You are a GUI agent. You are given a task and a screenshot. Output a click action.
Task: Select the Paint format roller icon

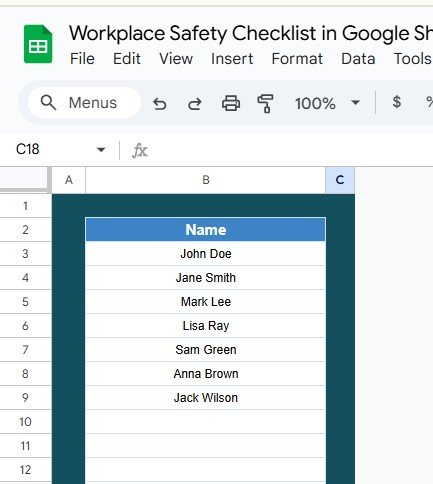[x=265, y=103]
